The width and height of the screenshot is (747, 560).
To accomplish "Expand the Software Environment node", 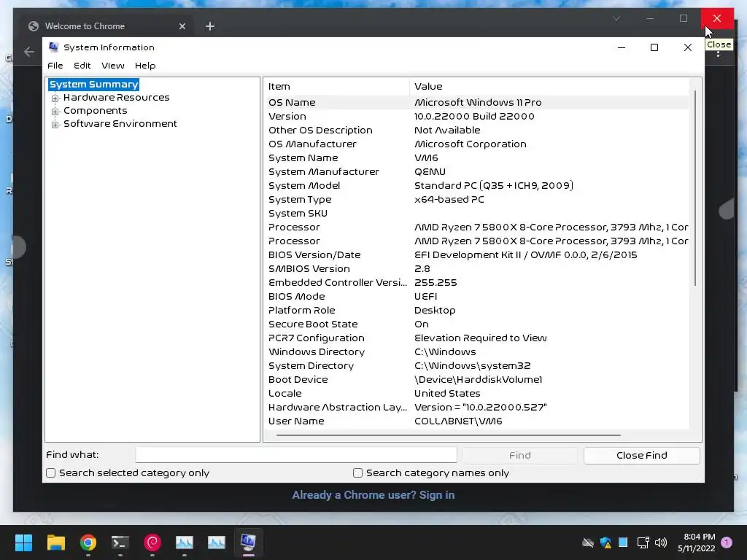I will tap(55, 125).
